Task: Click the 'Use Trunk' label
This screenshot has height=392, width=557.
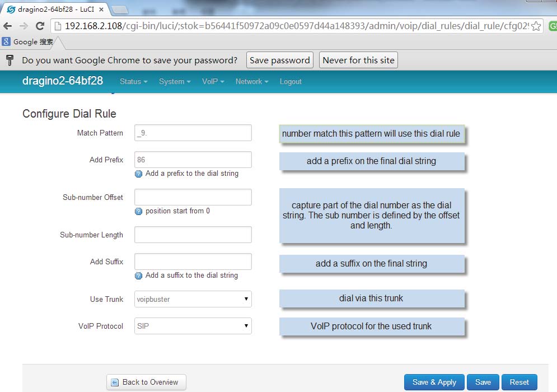Action: (x=106, y=299)
